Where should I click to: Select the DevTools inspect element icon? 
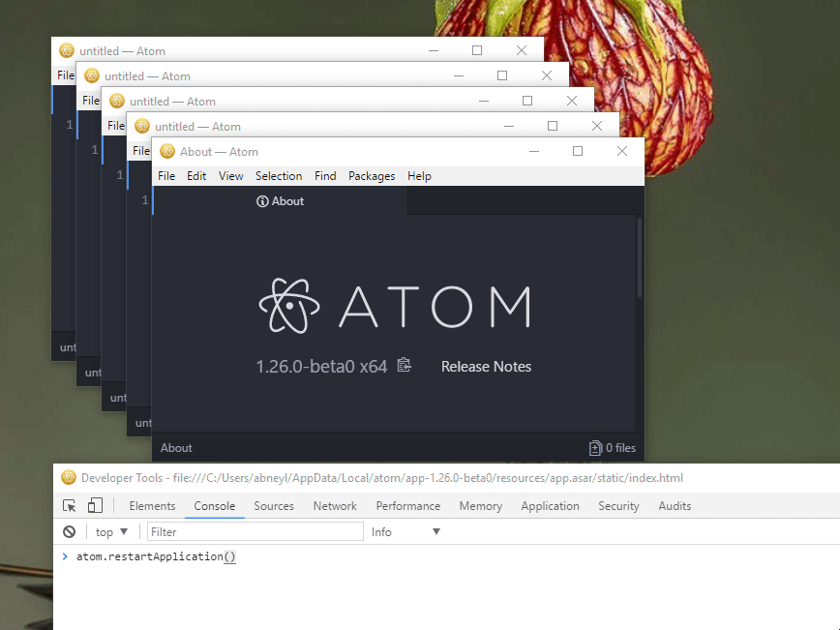click(69, 505)
